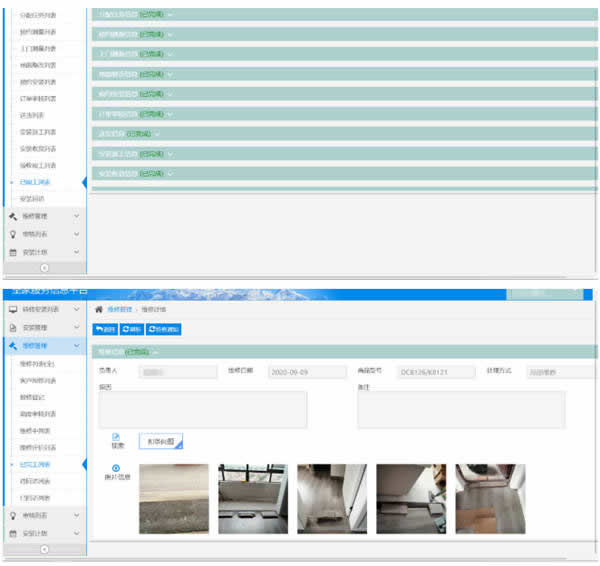Image resolution: width=600 pixels, height=566 pixels.
Task: Click the blue hammer icon in the lower sidebar
Action: click(x=13, y=346)
